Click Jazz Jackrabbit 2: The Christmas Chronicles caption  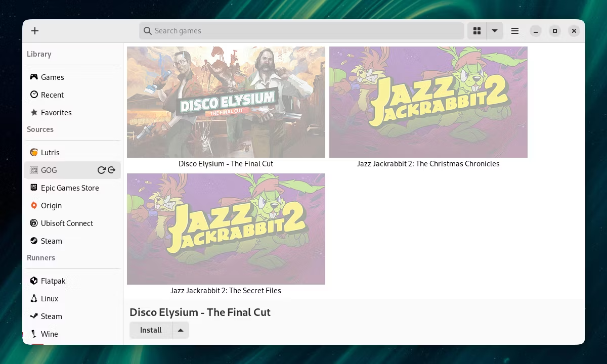tap(428, 164)
